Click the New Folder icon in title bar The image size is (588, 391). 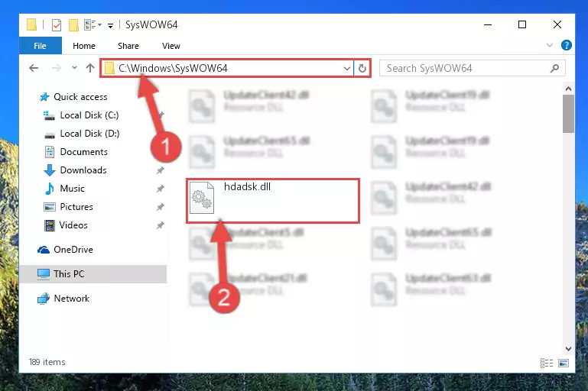point(73,25)
